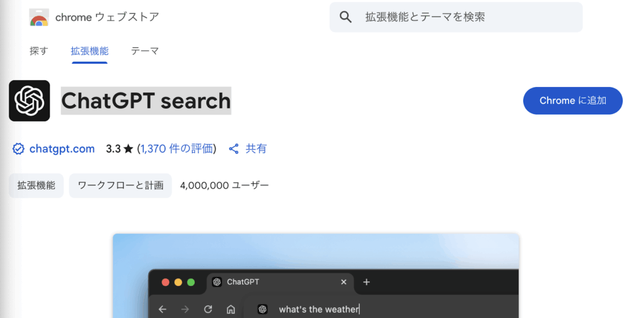Click the red window dot in the preview
The height and width of the screenshot is (318, 644).
click(x=165, y=282)
